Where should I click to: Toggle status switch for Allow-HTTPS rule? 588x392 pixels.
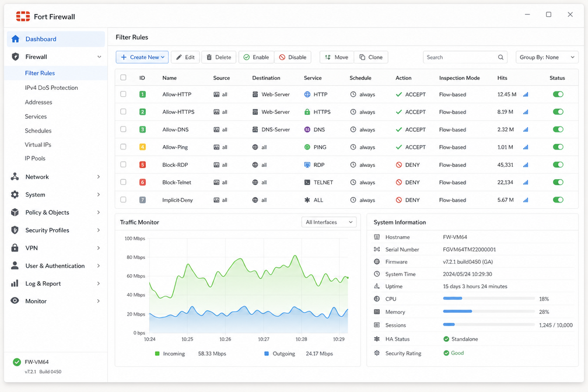click(x=558, y=112)
